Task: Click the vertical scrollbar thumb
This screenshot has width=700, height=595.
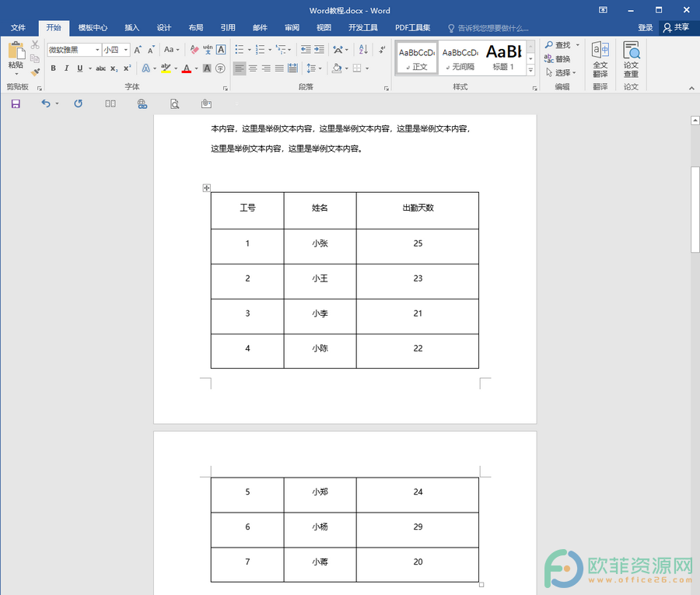Action: [x=695, y=209]
